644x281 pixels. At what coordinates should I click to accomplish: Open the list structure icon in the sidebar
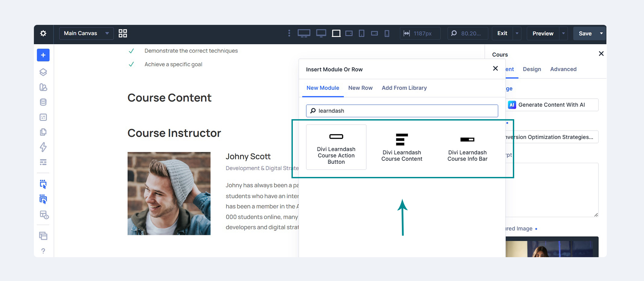point(43,162)
